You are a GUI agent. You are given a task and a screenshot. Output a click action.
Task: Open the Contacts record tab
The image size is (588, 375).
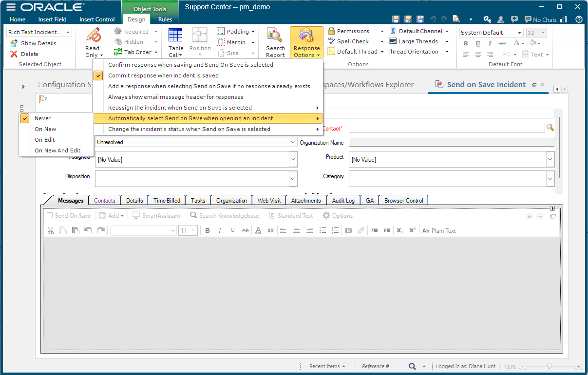click(105, 200)
